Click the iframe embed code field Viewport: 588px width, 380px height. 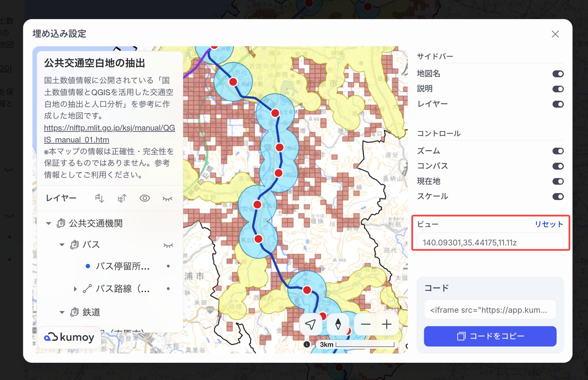pos(490,310)
